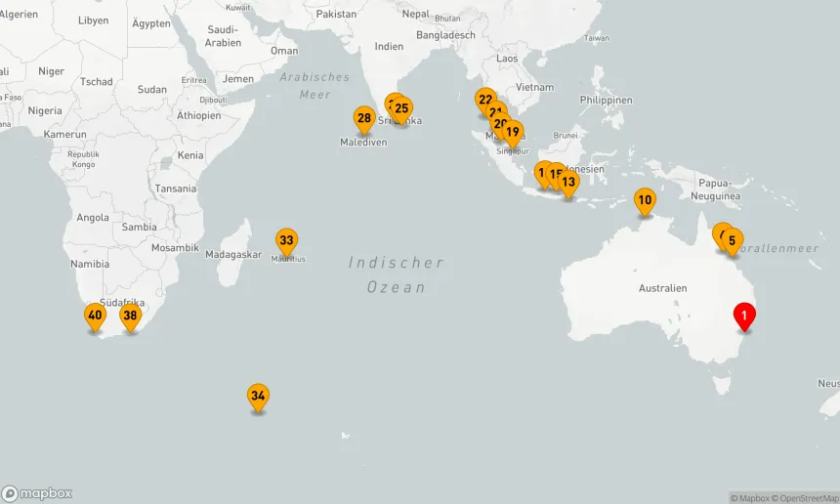Open orange map marker 22 near Thailand
Viewport: 840px width, 504px height.
click(485, 99)
